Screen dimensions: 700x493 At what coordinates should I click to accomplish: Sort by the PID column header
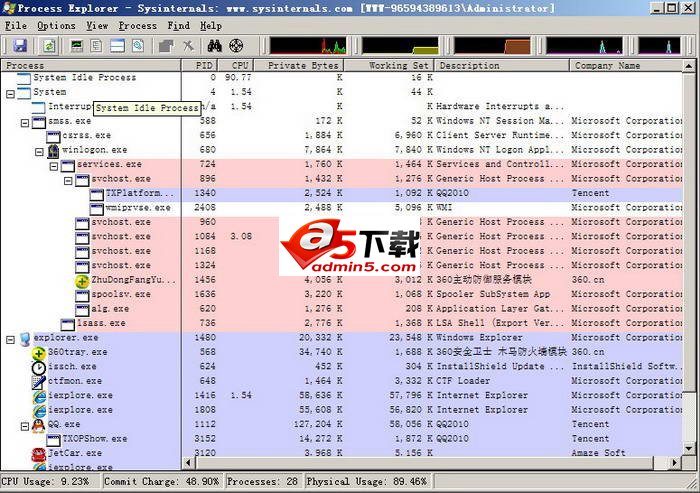point(200,66)
